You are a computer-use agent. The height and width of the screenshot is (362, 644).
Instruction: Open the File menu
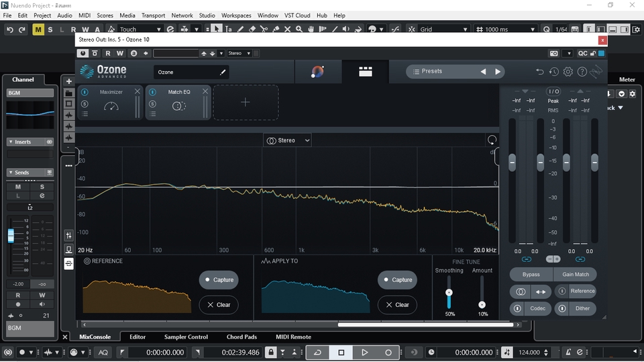[7, 15]
